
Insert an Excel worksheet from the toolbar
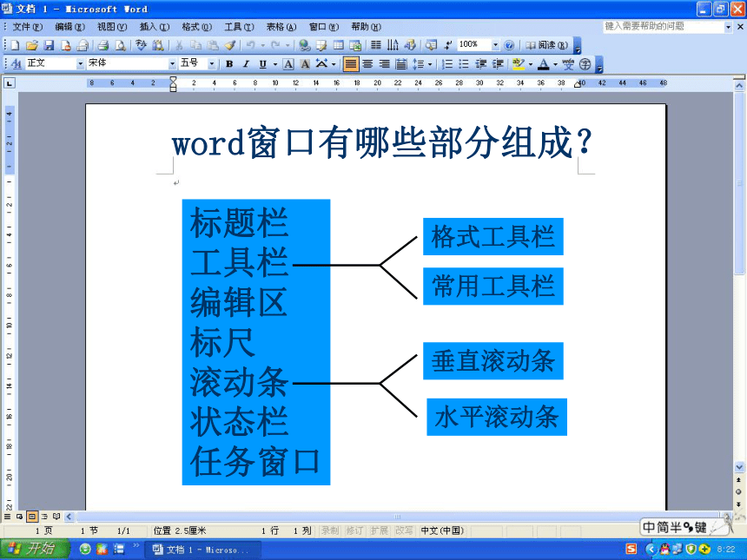(x=355, y=45)
